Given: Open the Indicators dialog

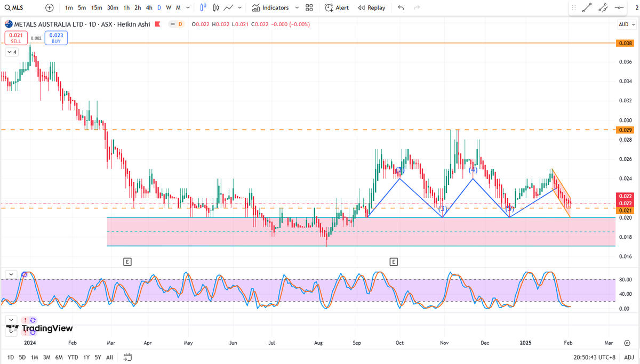Looking at the screenshot, I should point(270,7).
